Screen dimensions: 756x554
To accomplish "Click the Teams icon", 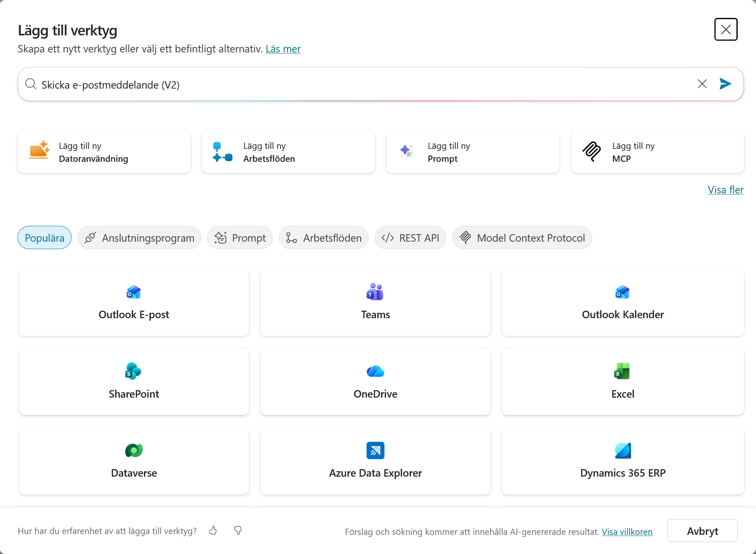I will click(x=375, y=292).
